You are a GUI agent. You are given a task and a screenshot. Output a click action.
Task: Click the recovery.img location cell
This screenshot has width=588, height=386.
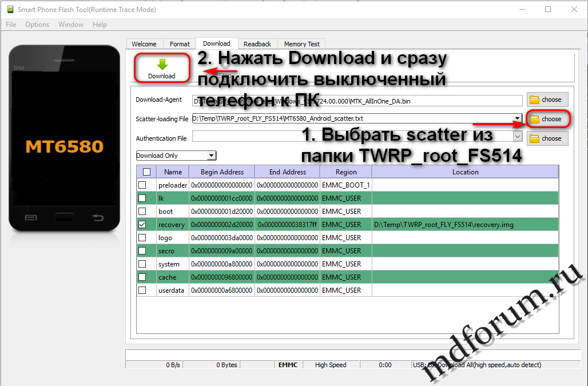(464, 225)
